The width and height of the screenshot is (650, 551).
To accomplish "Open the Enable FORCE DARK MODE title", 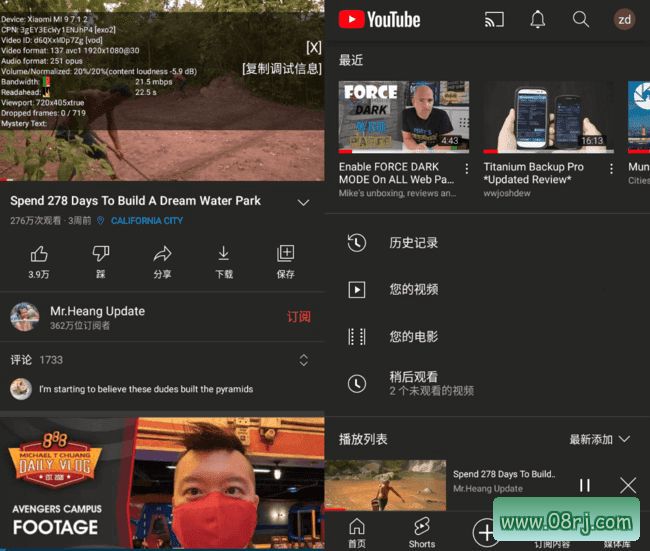I will click(396, 173).
